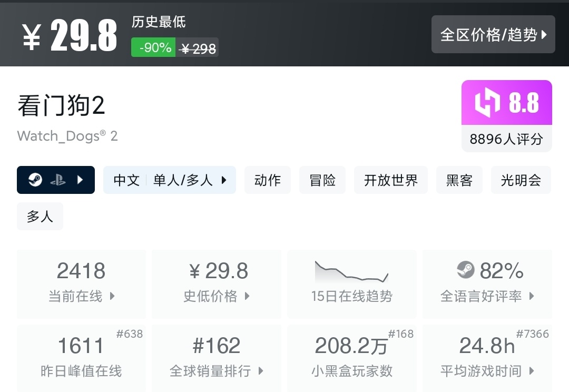
Task: Select the Steam platform icon
Action: coord(34,180)
